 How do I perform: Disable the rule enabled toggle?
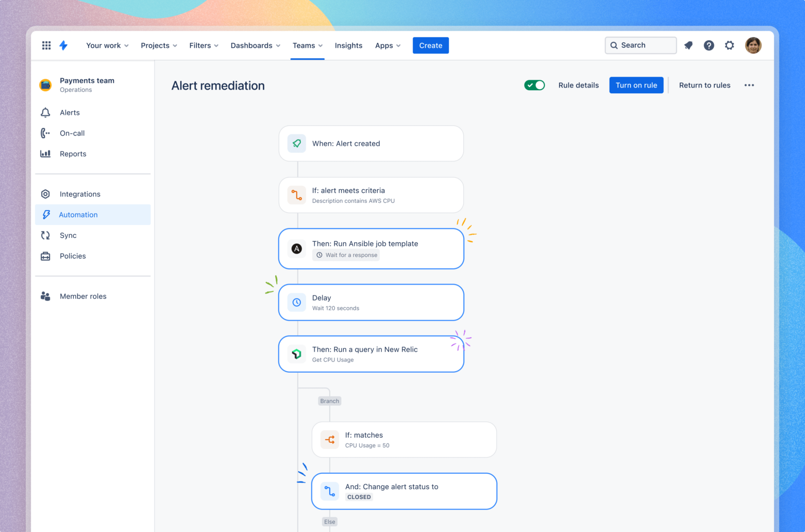coord(535,85)
